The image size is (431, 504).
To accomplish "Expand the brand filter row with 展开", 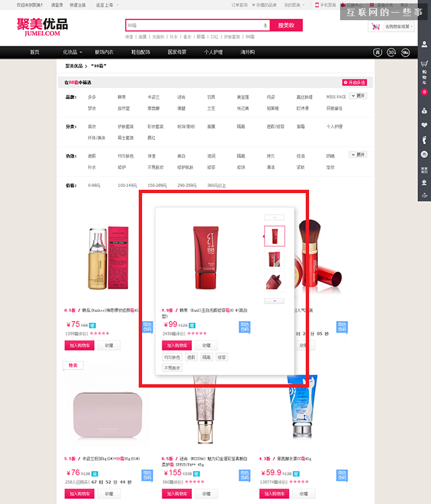I will pyautogui.click(x=358, y=96).
